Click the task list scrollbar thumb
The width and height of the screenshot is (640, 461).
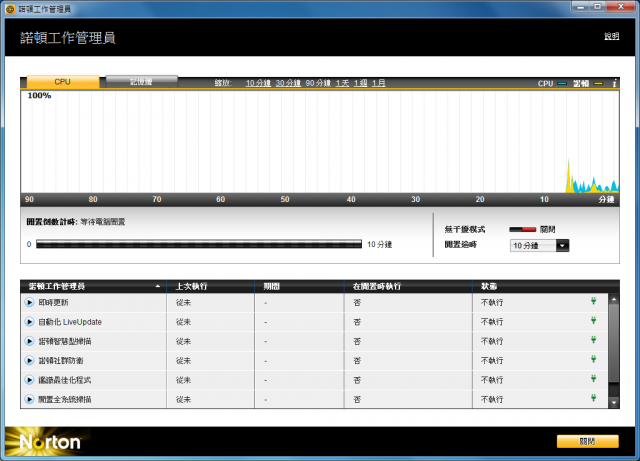(614, 343)
